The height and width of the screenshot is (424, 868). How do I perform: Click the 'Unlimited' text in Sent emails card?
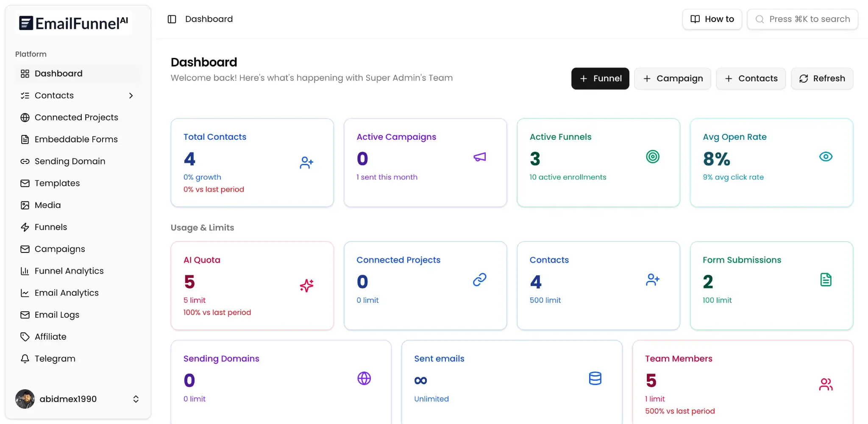pyautogui.click(x=431, y=399)
